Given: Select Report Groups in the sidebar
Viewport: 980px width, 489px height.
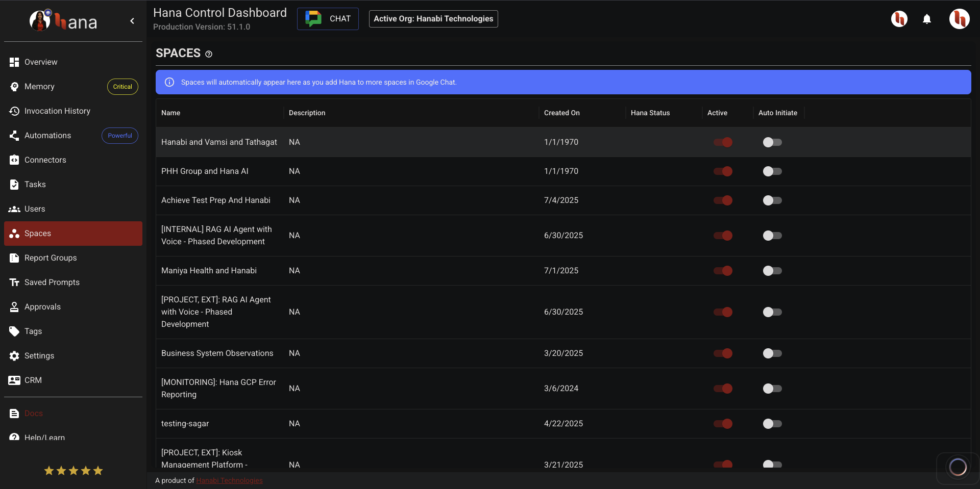Looking at the screenshot, I should [x=73, y=258].
